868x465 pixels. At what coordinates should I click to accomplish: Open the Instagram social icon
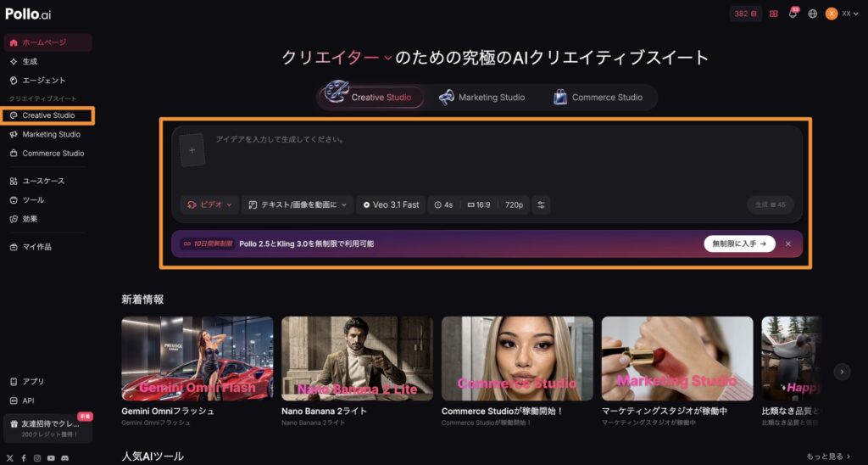point(37,458)
